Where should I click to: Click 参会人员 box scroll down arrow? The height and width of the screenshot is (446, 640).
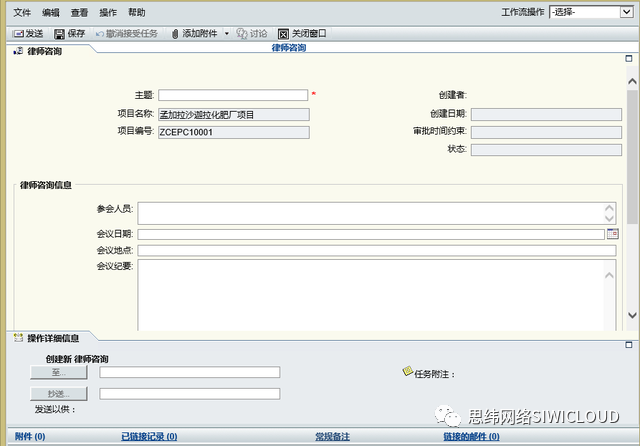(x=609, y=218)
